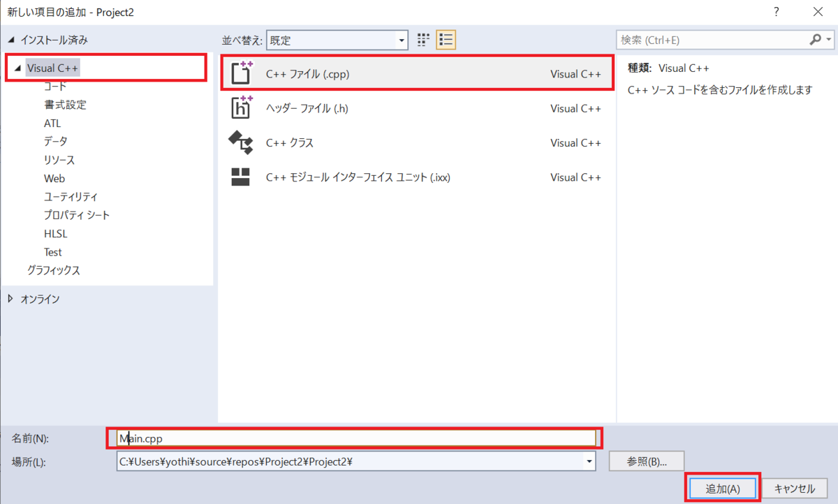
Task: Click the 名前 Main.cpp name field
Action: click(x=356, y=438)
